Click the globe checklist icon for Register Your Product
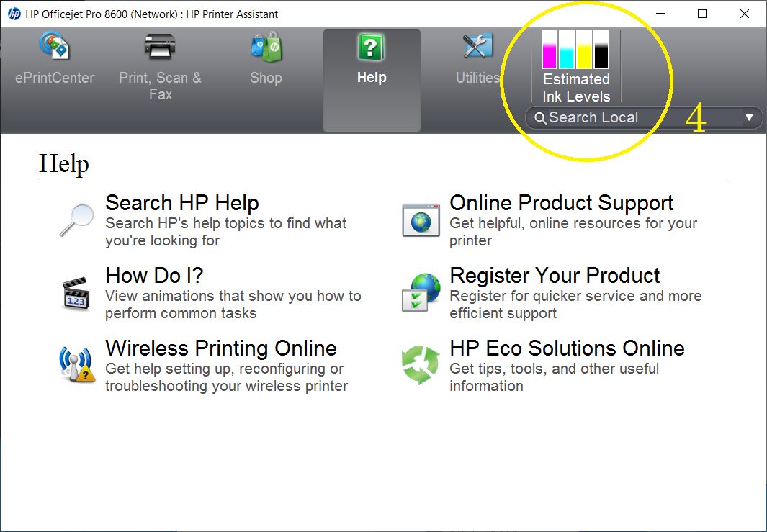This screenshot has height=532, width=767. pyautogui.click(x=421, y=292)
